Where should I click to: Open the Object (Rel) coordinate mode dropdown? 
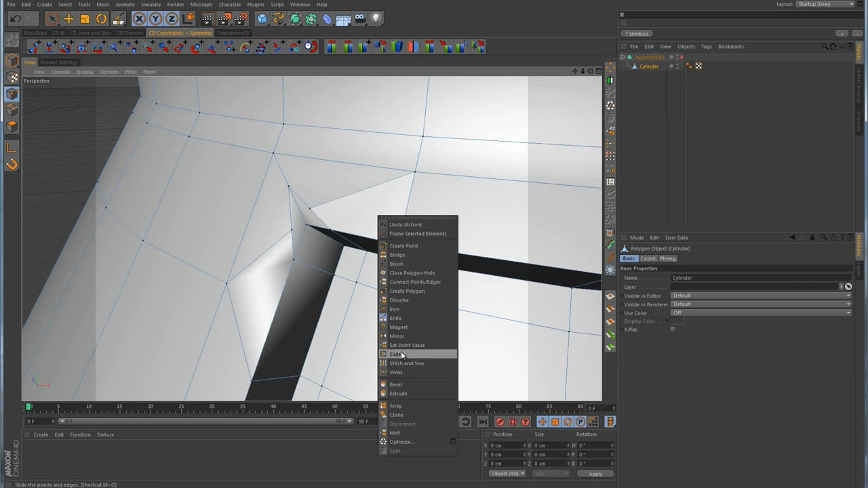pyautogui.click(x=507, y=474)
